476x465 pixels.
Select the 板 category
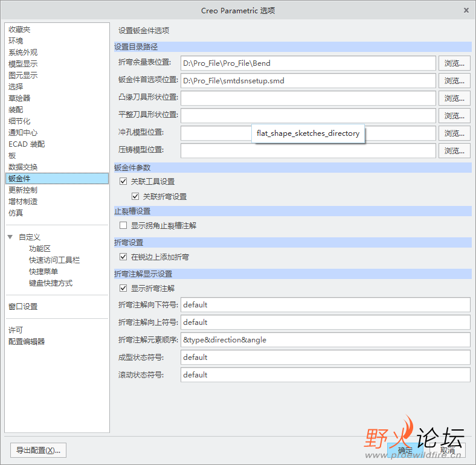click(x=12, y=156)
